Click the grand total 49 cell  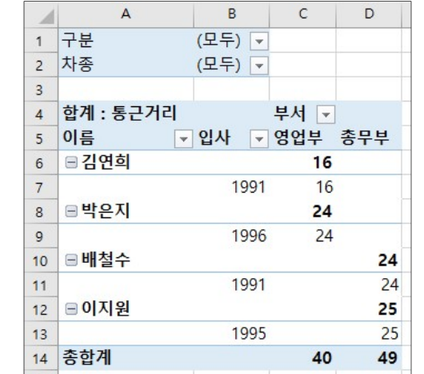point(369,358)
